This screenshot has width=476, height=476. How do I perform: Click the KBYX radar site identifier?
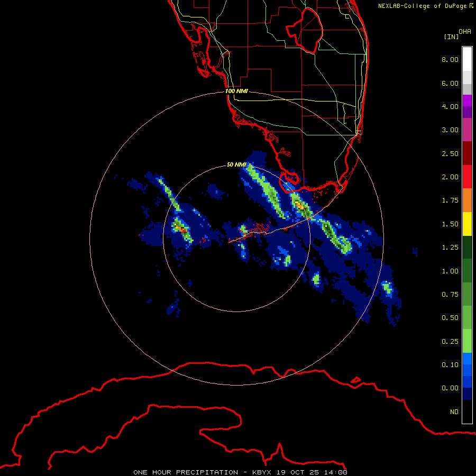point(262,472)
